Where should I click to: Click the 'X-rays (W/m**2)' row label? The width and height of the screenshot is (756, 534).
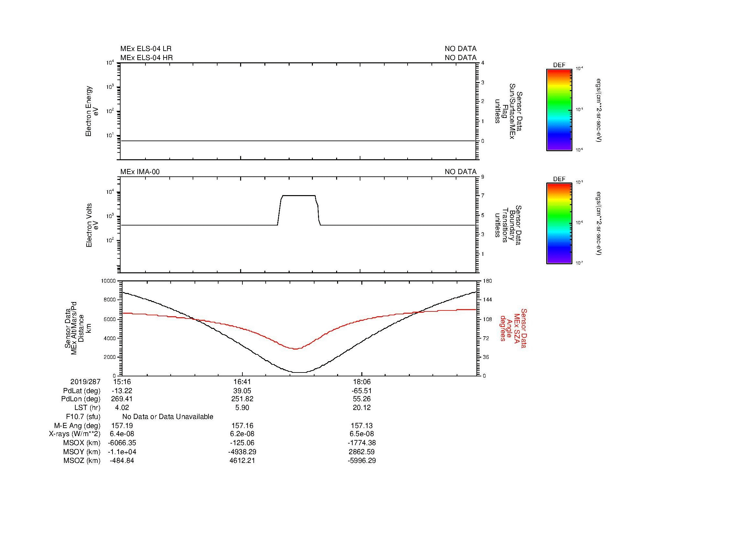coord(75,434)
